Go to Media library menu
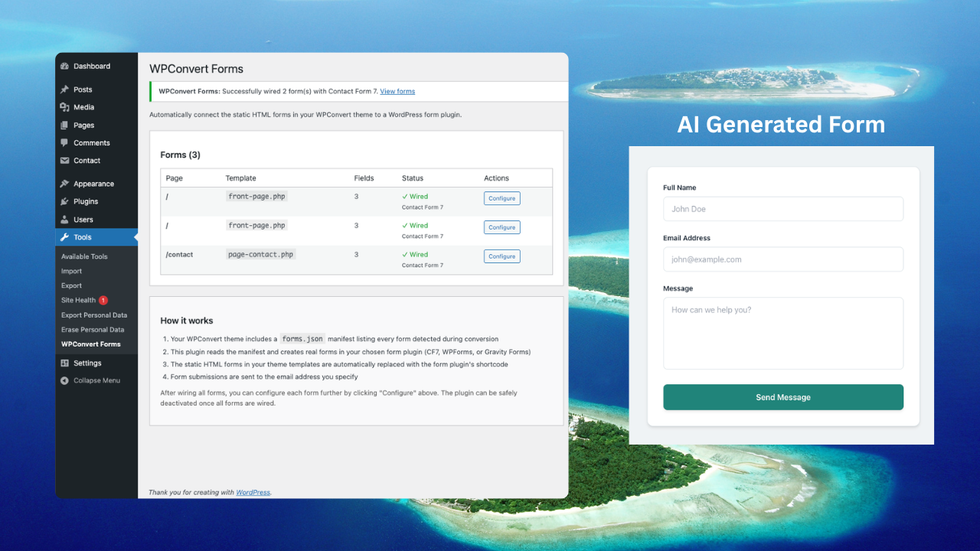980x551 pixels. tap(96, 107)
